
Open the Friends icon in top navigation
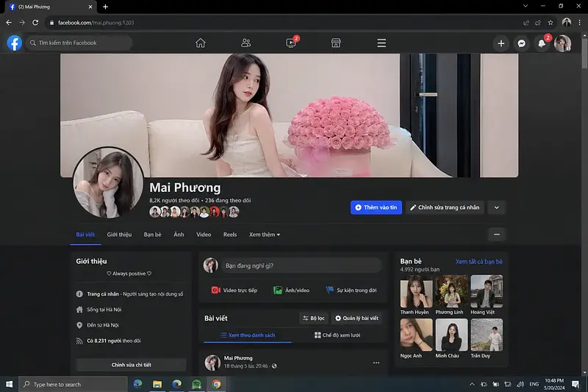coord(245,43)
